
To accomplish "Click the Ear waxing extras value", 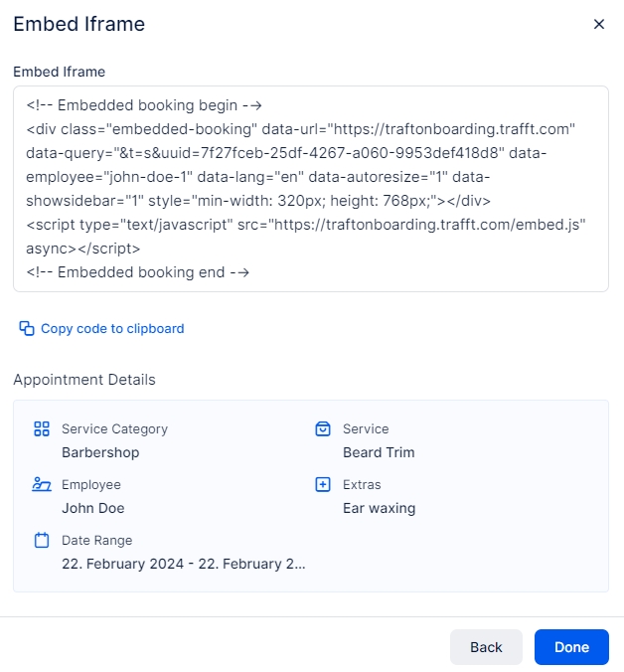I will coord(379,508).
